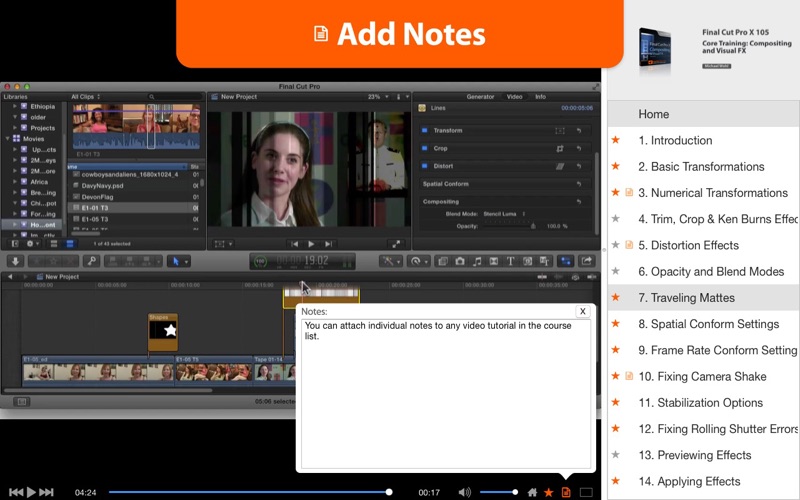The height and width of the screenshot is (500, 800).
Task: Toggle the favorite star for 8. Spatial Conform Settings
Action: point(616,323)
